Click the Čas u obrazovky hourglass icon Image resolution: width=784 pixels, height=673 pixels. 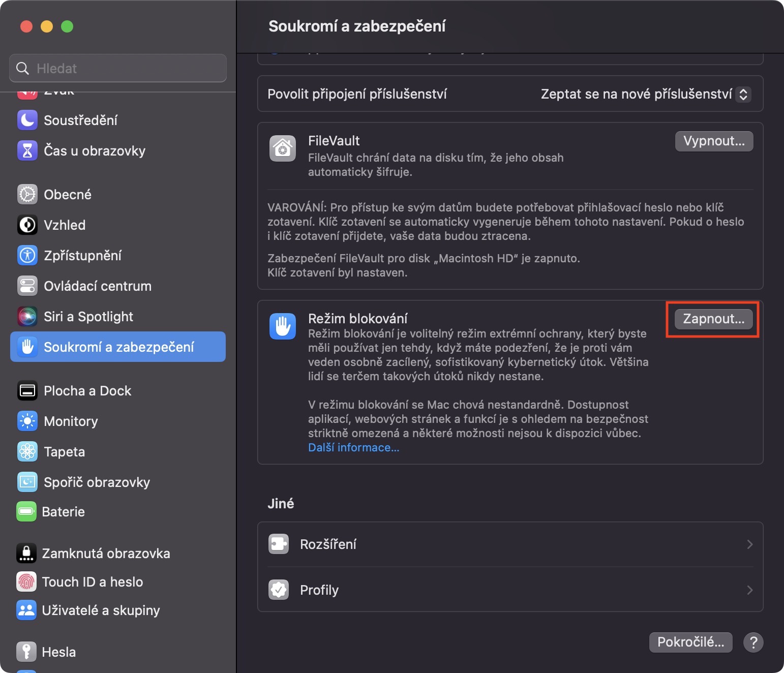coord(27,151)
